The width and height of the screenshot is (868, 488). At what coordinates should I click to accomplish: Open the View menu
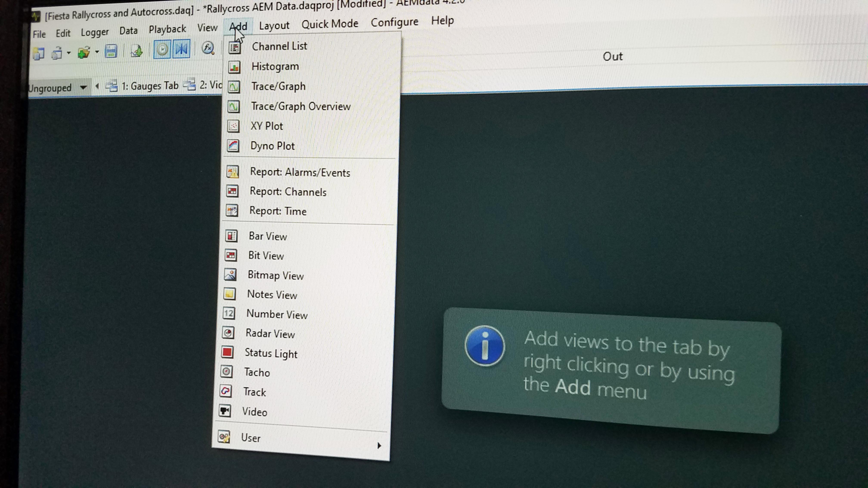[207, 28]
